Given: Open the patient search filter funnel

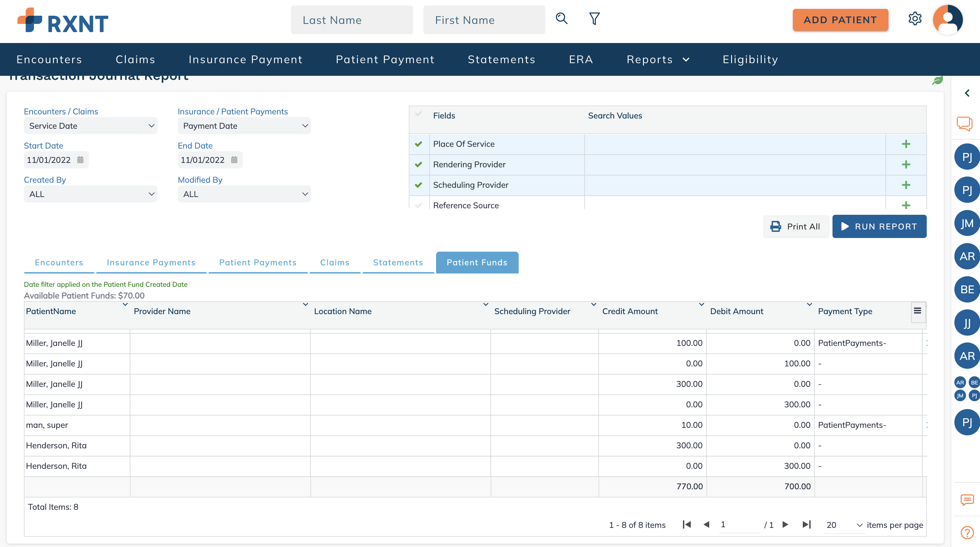Looking at the screenshot, I should [x=594, y=19].
